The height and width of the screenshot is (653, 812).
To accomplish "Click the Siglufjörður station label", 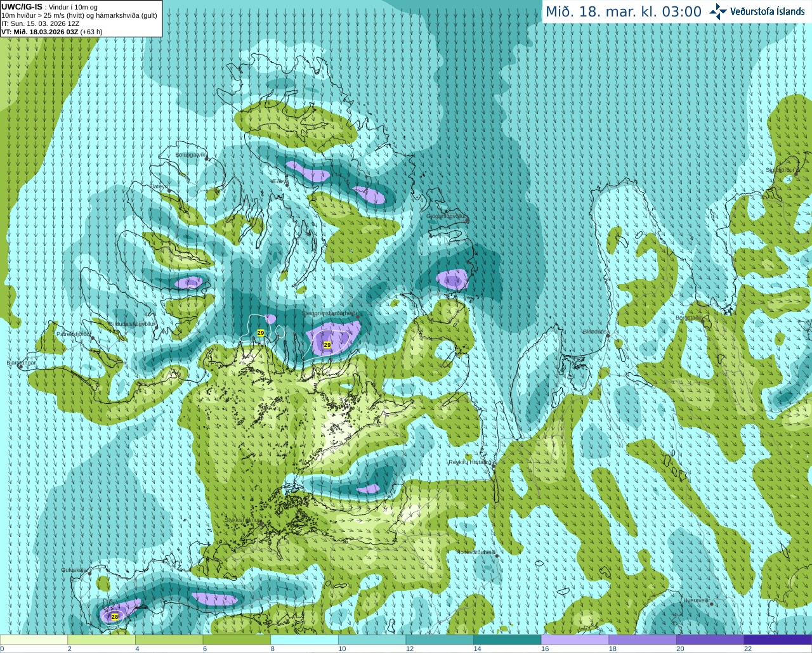I will (781, 170).
